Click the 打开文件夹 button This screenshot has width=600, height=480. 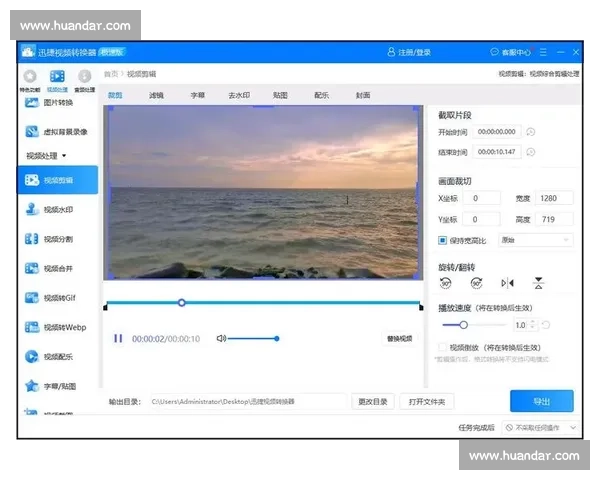[427, 402]
